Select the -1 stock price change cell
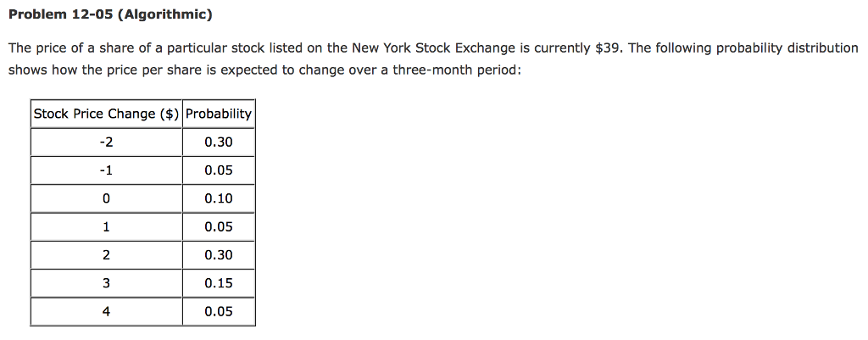Image resolution: width=868 pixels, height=340 pixels. point(106,170)
